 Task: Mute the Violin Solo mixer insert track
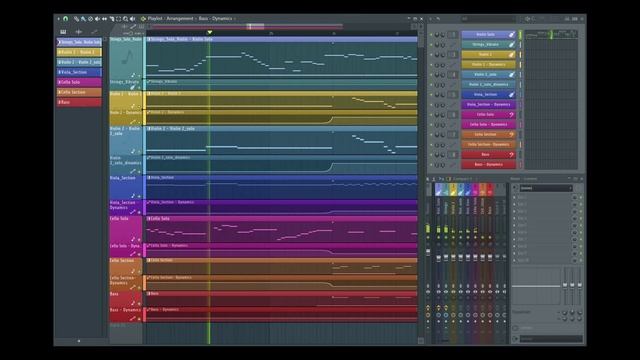point(438,237)
